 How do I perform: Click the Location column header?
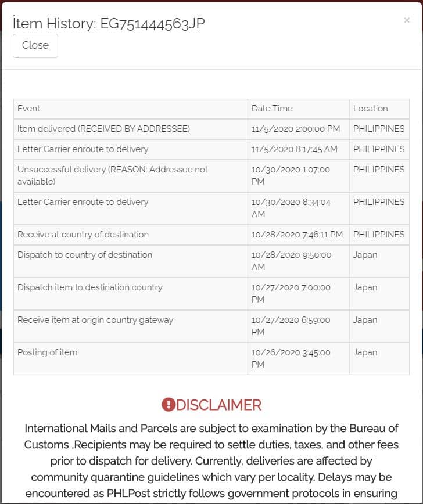point(370,109)
